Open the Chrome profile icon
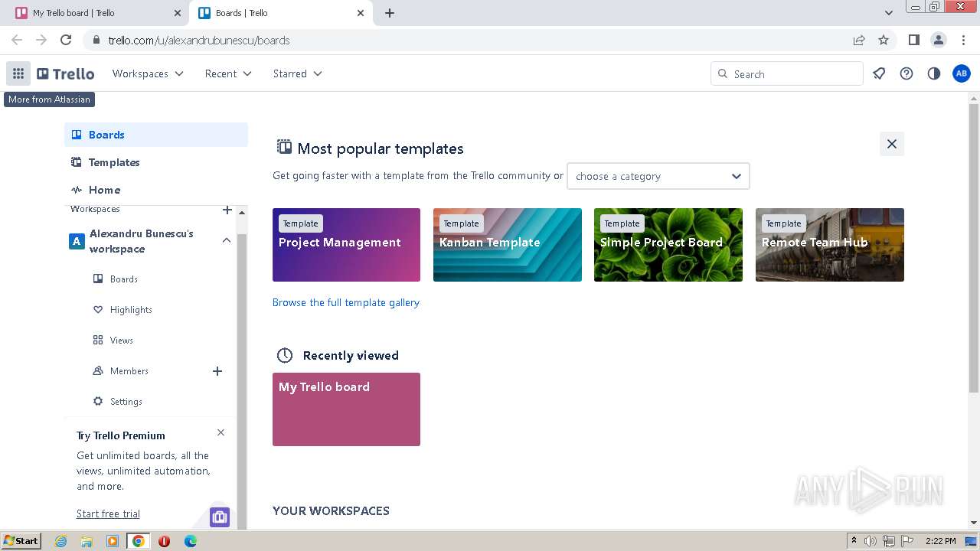The image size is (980, 551). click(938, 40)
